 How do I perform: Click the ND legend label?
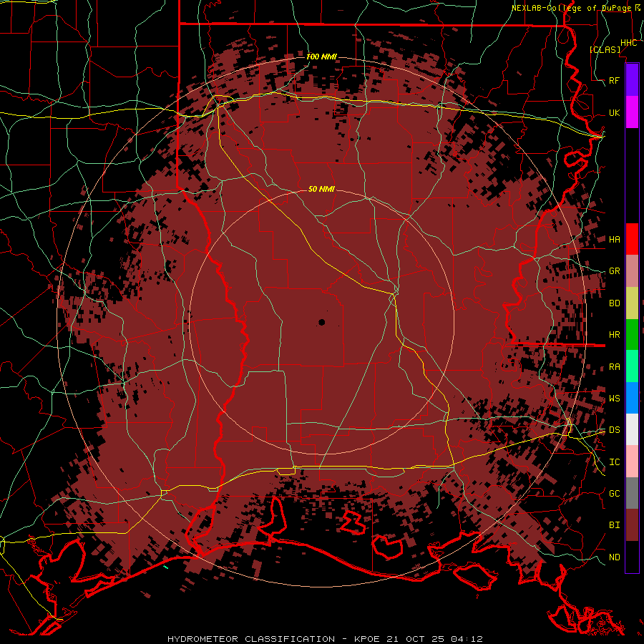click(615, 557)
